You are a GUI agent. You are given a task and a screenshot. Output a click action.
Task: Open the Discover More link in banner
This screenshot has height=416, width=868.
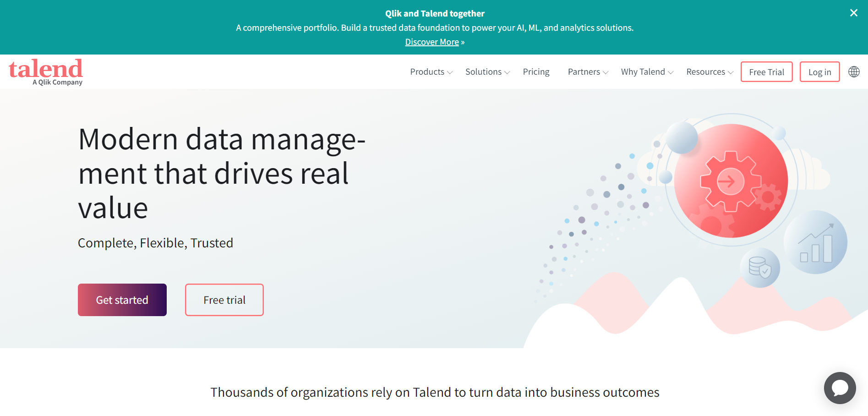pyautogui.click(x=432, y=42)
